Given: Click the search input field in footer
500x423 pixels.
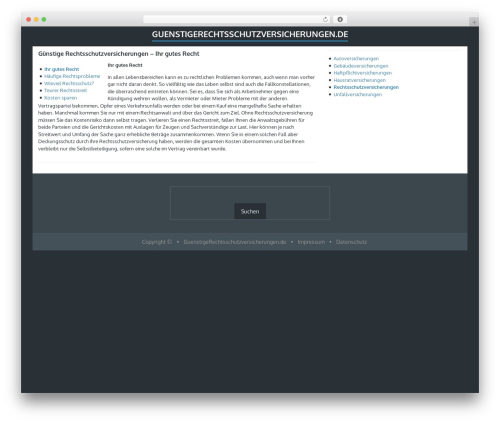Looking at the screenshot, I should [x=250, y=195].
